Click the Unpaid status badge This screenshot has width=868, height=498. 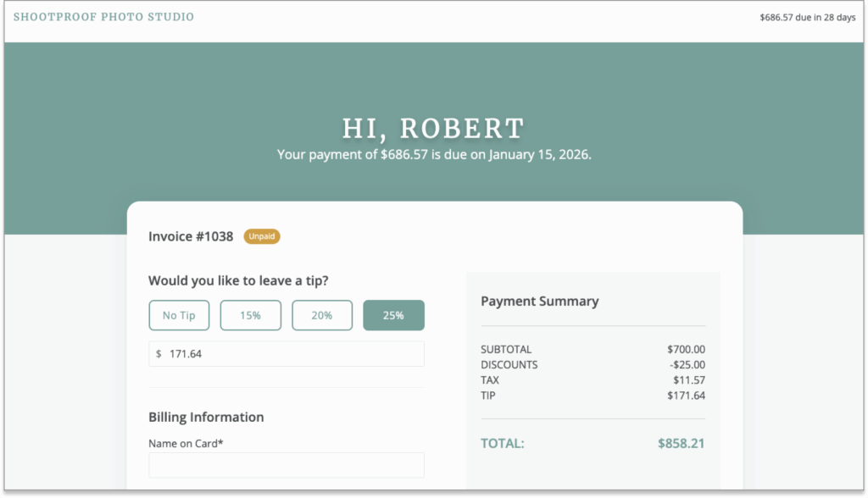(262, 236)
